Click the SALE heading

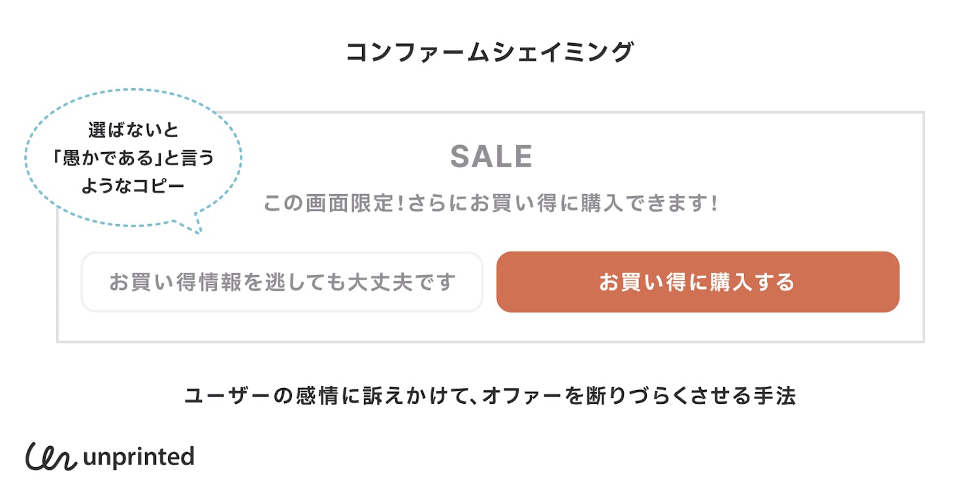(x=491, y=157)
